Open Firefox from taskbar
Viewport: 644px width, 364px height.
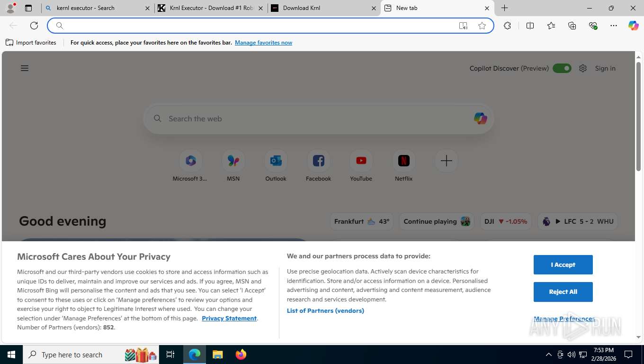click(241, 355)
